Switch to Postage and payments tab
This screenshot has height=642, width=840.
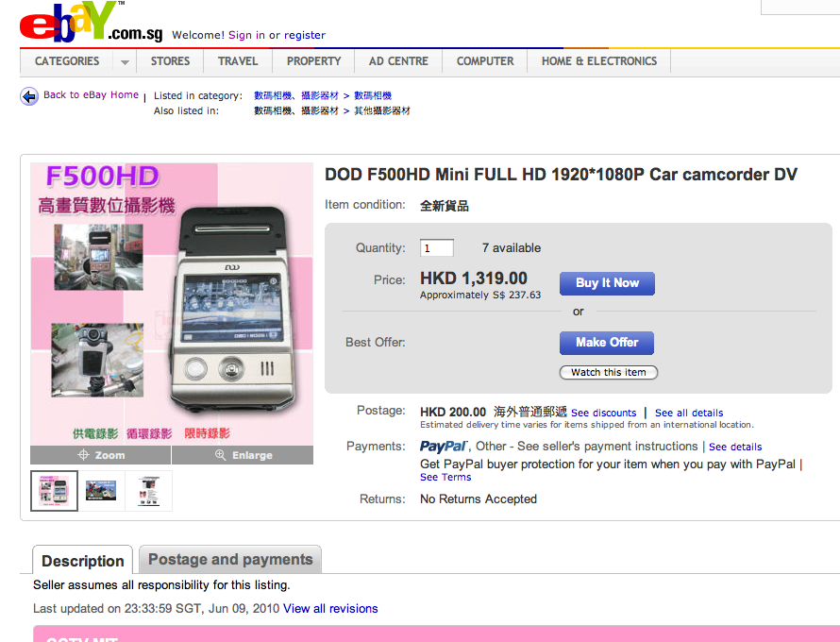pos(230,560)
